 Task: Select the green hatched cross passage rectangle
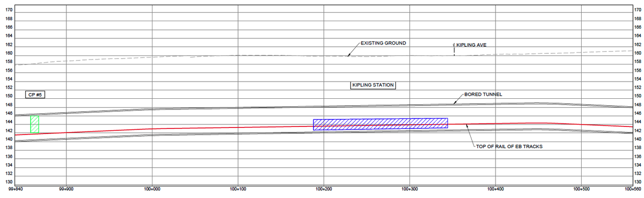(35, 124)
